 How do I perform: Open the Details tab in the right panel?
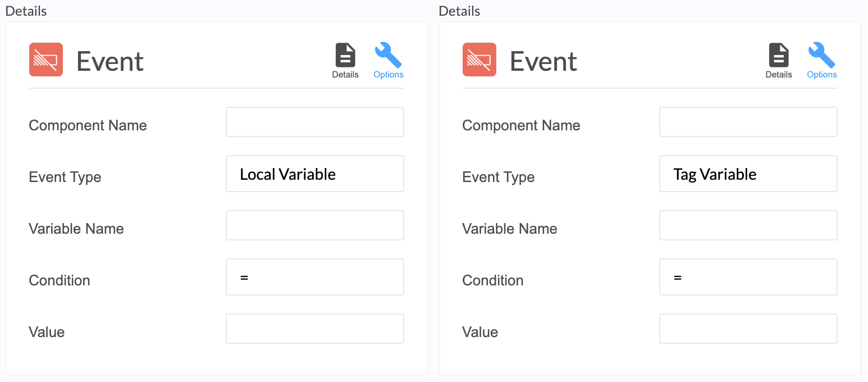click(779, 61)
